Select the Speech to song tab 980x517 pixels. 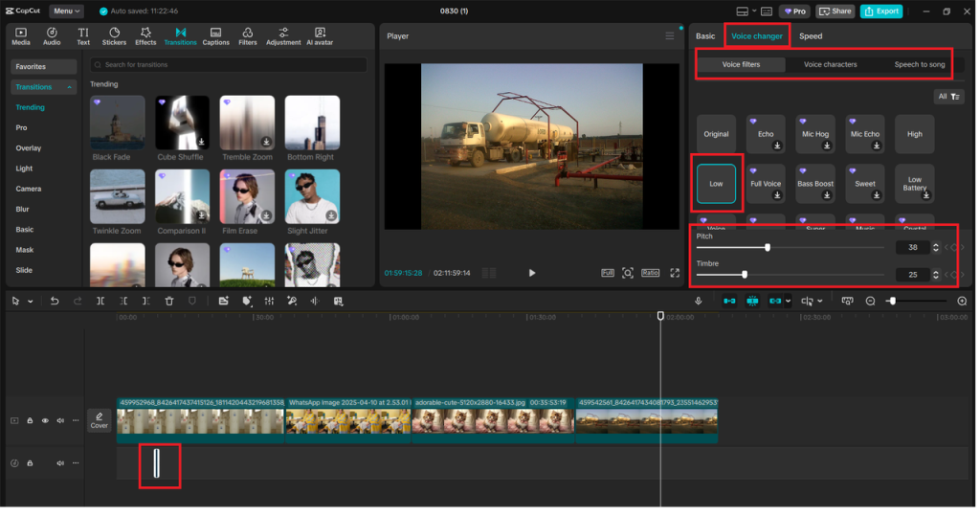click(919, 65)
